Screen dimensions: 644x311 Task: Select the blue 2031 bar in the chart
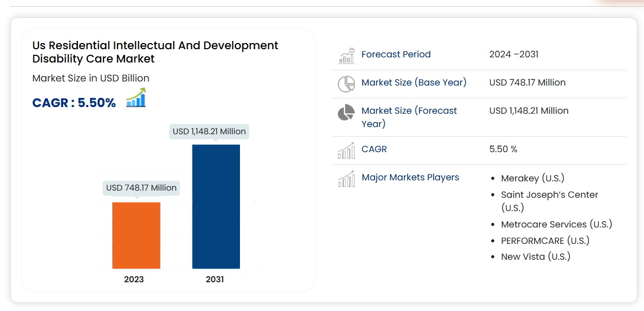tap(216, 206)
